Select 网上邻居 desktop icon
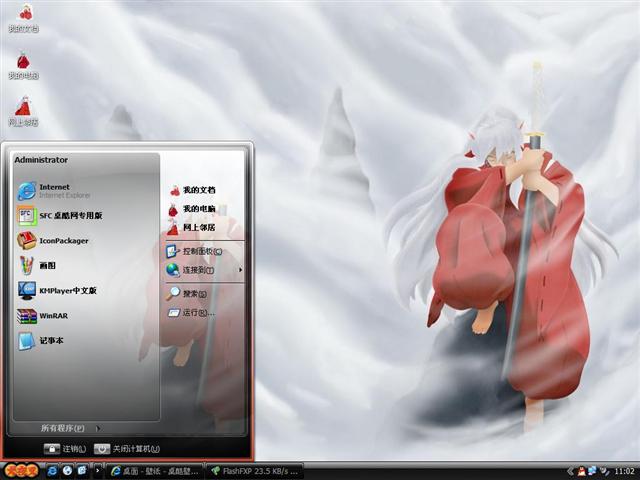Viewport: 640px width, 480px height. tap(24, 111)
